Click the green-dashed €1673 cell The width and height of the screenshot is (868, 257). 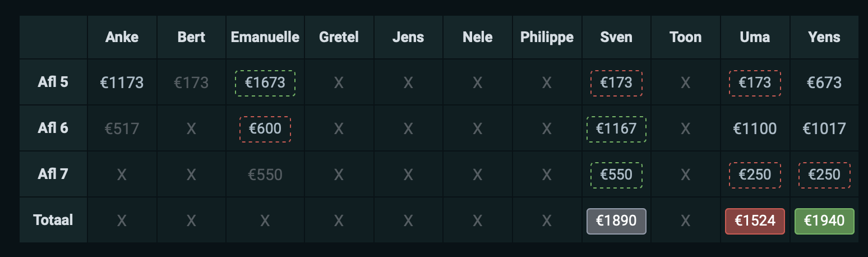pos(265,83)
